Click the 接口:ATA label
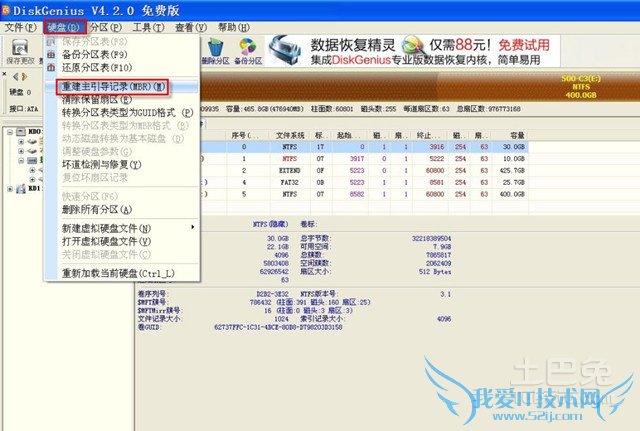640x431 pixels. [x=24, y=109]
